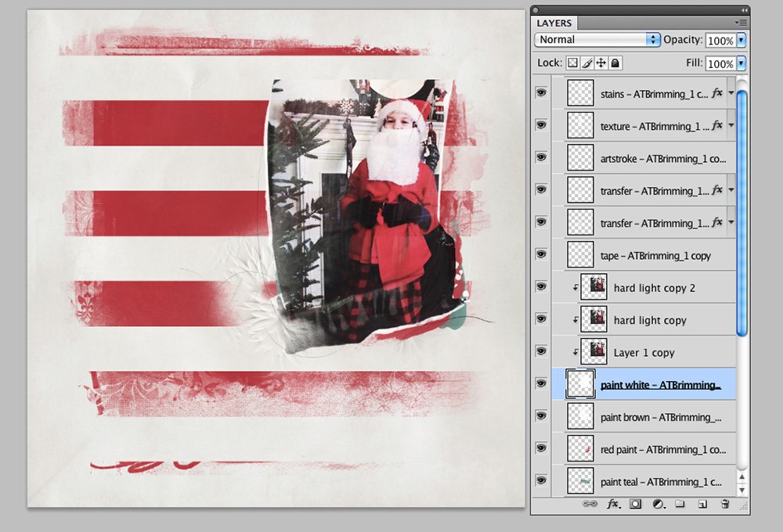
Task: Click clipping mask arrow on hard light copy 2
Action: click(576, 287)
